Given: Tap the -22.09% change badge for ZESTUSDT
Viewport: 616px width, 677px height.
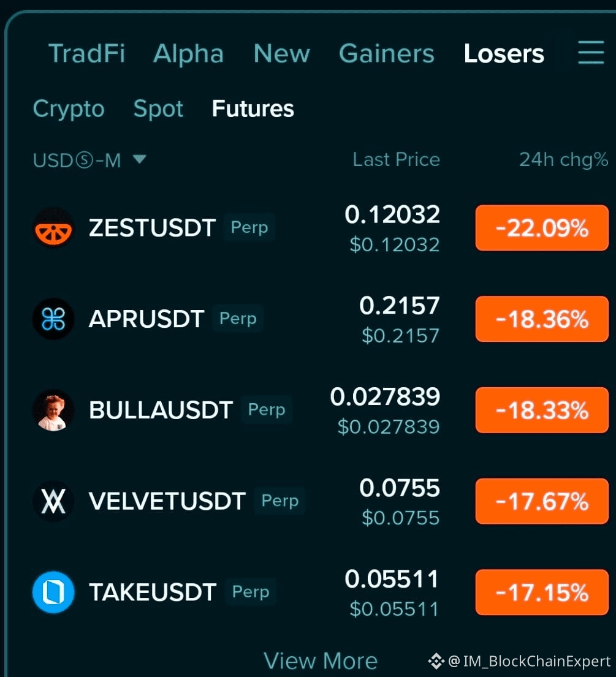Looking at the screenshot, I should tap(542, 227).
